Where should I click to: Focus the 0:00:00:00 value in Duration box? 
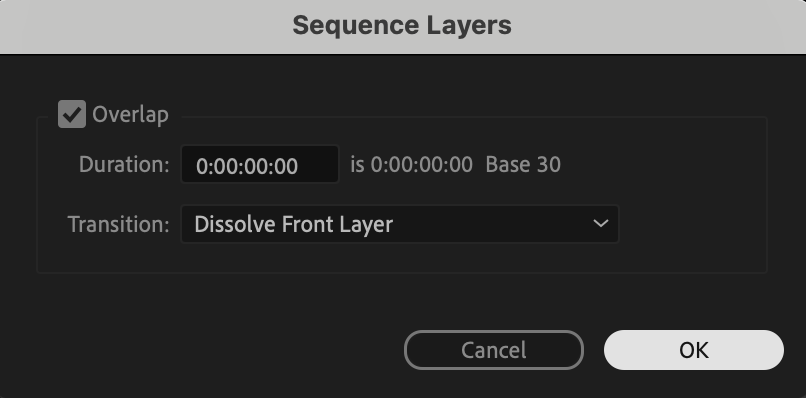click(247, 166)
